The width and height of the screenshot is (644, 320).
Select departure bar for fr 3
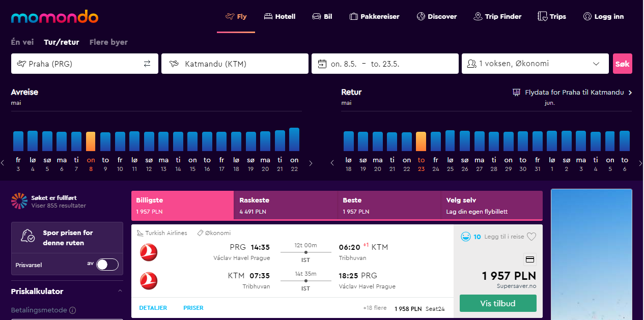click(18, 141)
